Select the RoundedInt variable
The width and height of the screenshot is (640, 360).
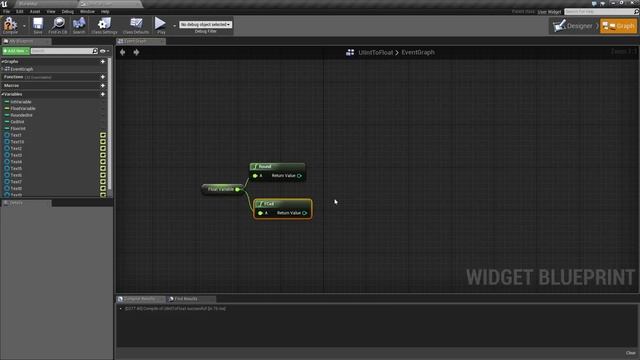tap(21, 115)
